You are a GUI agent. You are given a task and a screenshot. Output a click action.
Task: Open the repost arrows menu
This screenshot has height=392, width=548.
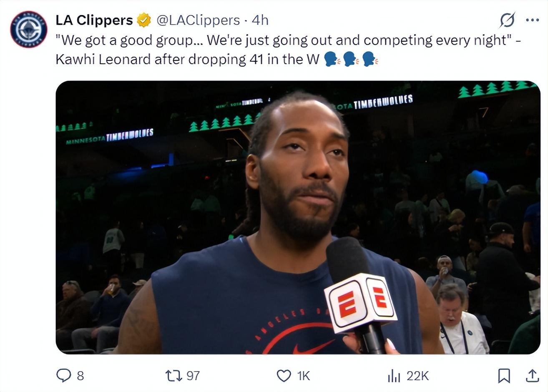point(174,376)
